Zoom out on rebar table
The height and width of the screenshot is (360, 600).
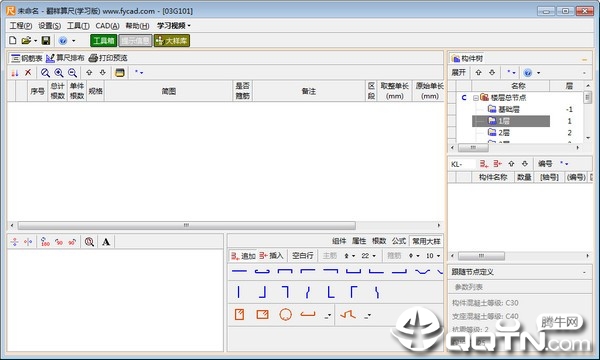click(72, 72)
